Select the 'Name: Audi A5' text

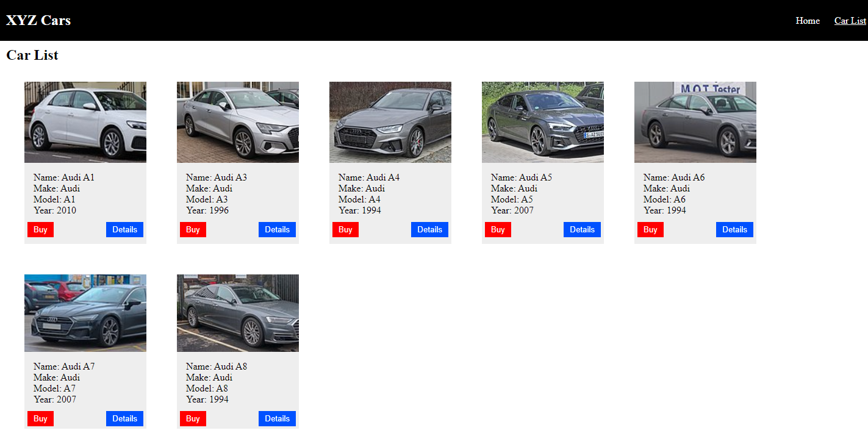pos(522,177)
